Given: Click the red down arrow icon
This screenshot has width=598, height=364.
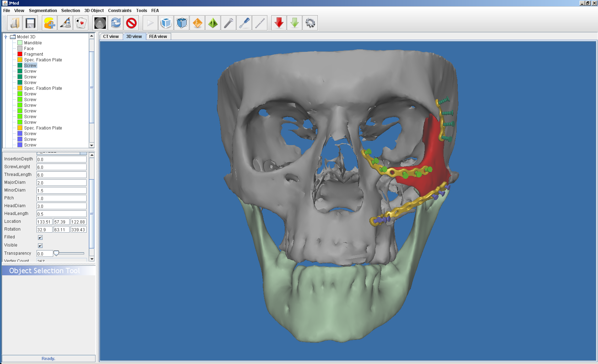Looking at the screenshot, I should (279, 23).
